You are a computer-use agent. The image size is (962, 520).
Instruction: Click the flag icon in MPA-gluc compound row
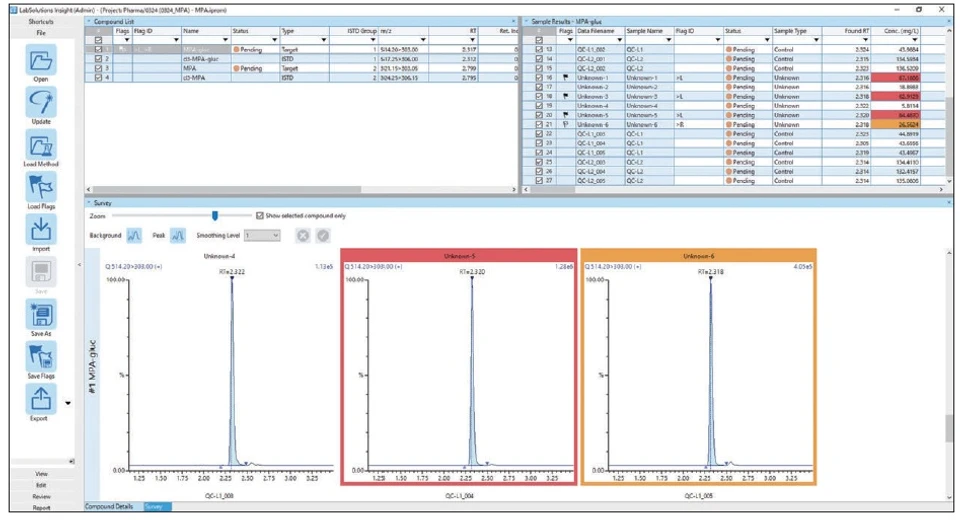tap(123, 49)
